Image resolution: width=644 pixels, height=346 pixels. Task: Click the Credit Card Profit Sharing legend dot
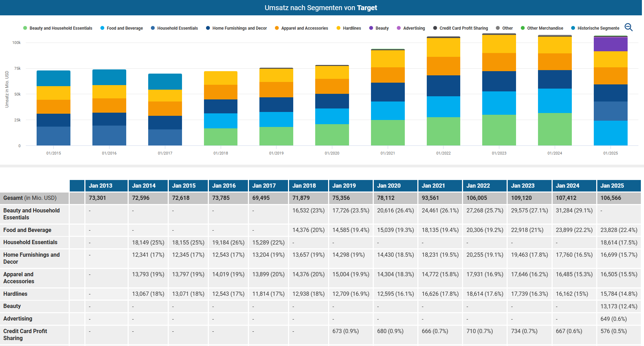435,28
